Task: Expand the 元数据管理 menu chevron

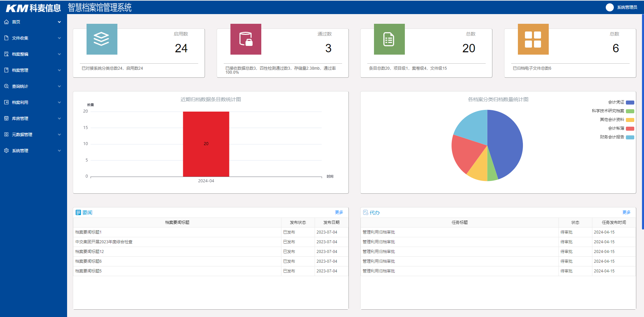Action: [59, 135]
